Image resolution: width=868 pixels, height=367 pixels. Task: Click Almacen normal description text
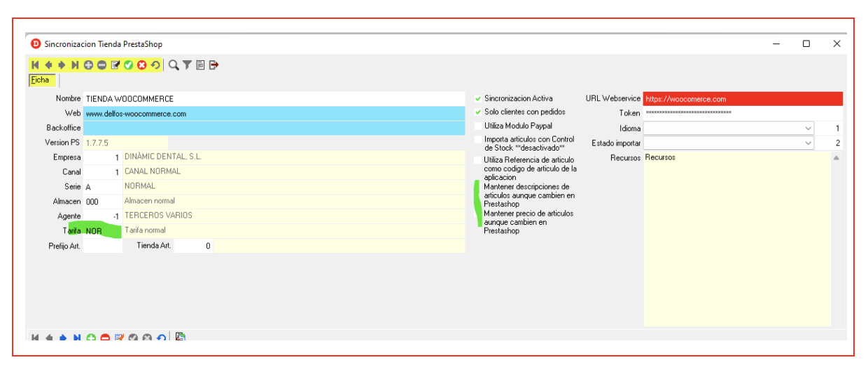150,201
